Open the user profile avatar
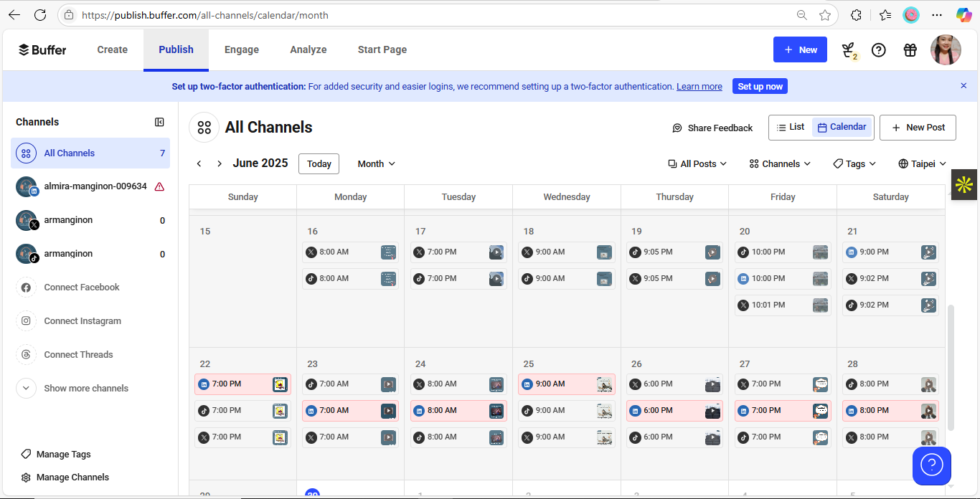The width and height of the screenshot is (980, 499). [946, 50]
